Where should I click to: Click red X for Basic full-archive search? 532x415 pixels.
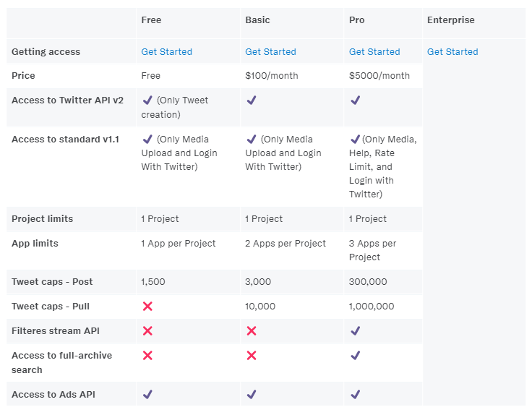coord(252,355)
